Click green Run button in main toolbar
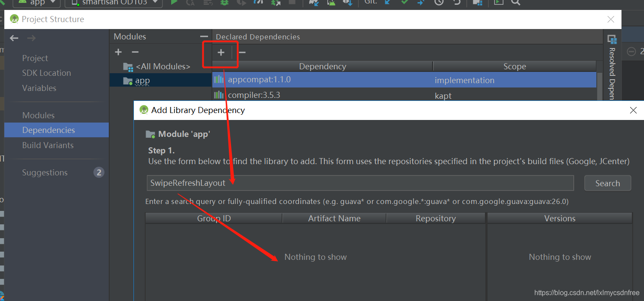644x301 pixels. point(174,2)
